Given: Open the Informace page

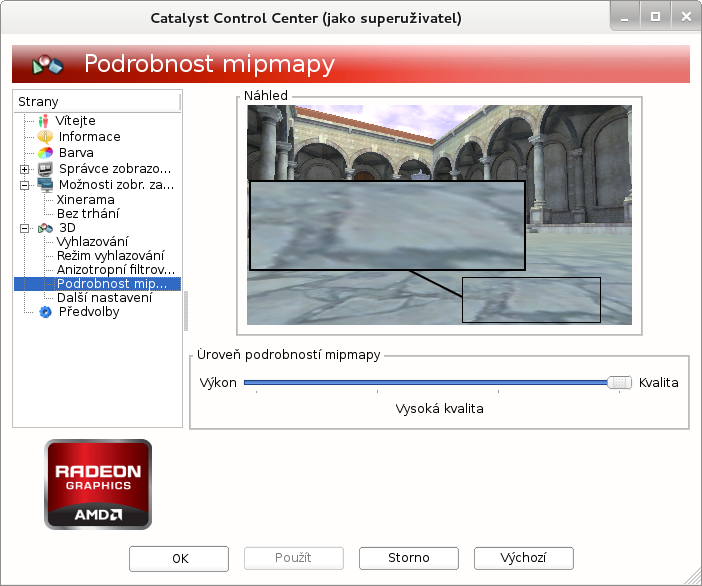Looking at the screenshot, I should point(90,137).
